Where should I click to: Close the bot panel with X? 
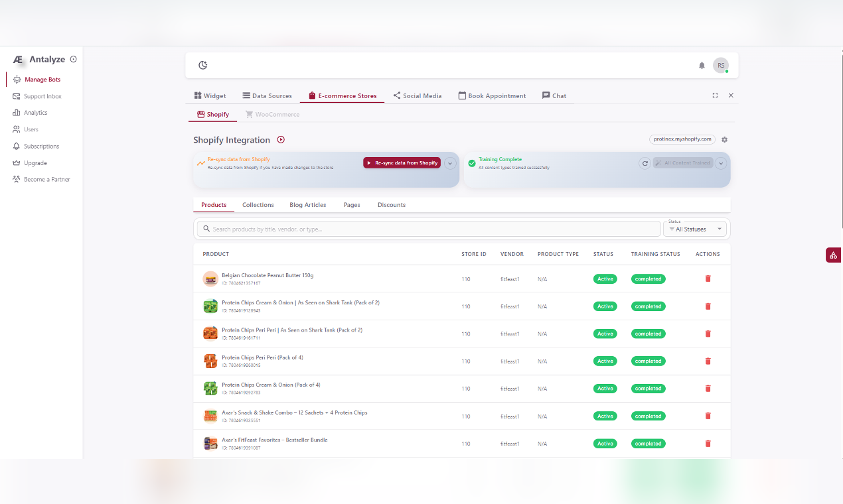[x=731, y=95]
